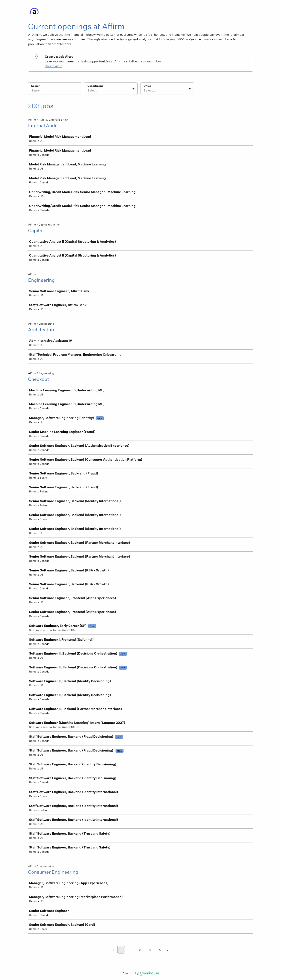Open the Office dropdown arrow
Image resolution: width=281 pixels, height=980 pixels.
click(x=190, y=89)
